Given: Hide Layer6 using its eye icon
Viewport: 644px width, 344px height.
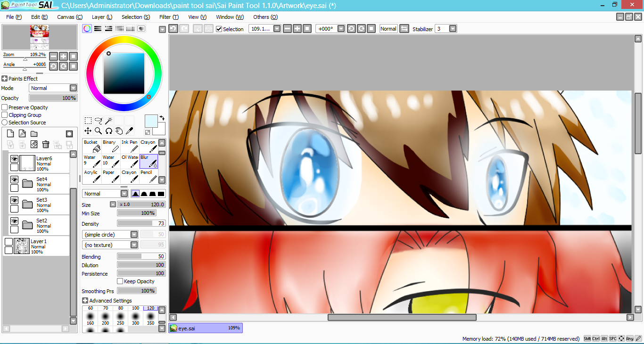Looking at the screenshot, I should point(14,159).
